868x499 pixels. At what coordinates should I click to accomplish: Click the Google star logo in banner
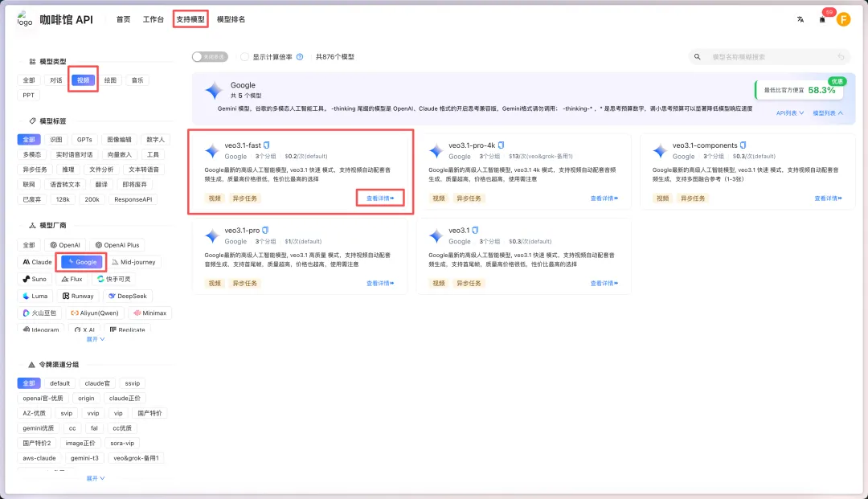[x=214, y=90]
